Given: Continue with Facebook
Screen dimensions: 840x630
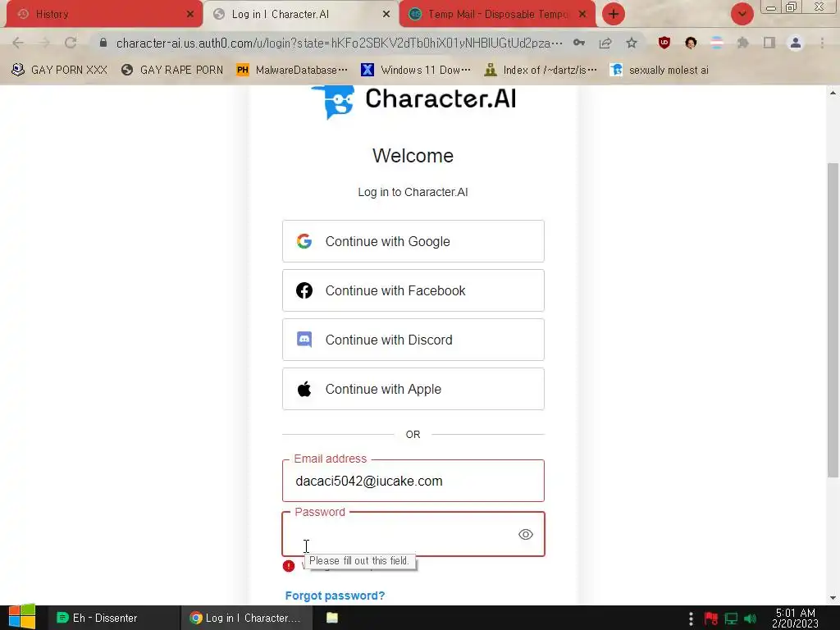Looking at the screenshot, I should coord(413,290).
